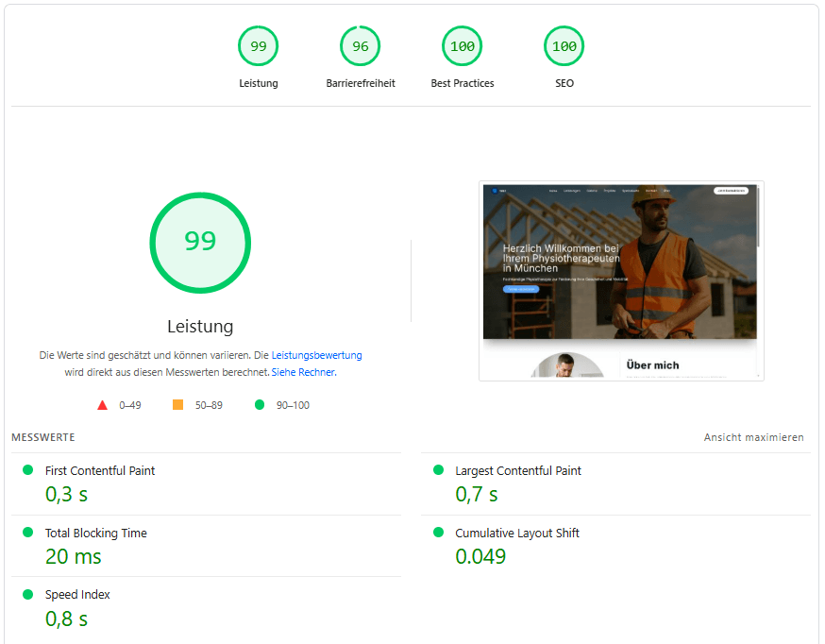Click the green circle 90–100 legend icon
The height and width of the screenshot is (644, 825).
(260, 405)
